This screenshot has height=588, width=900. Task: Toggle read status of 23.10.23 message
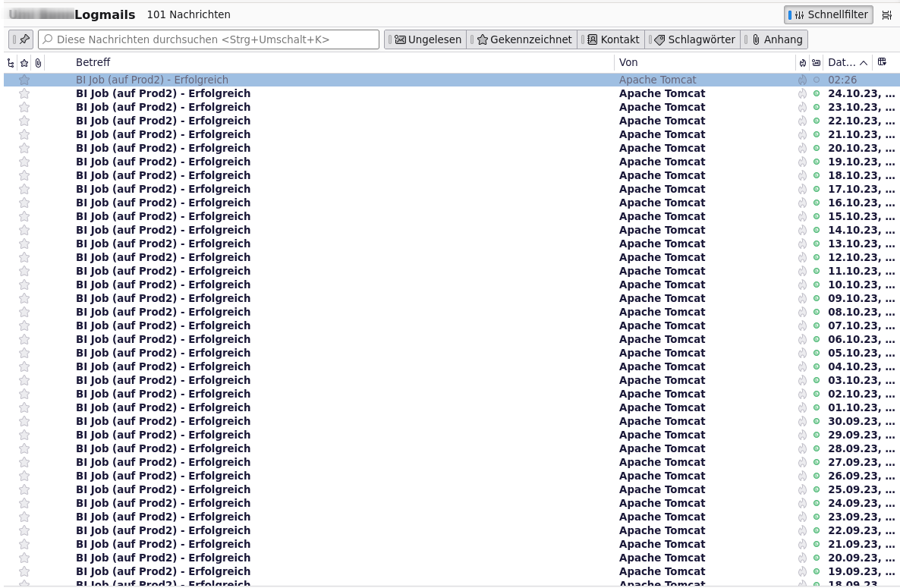click(817, 107)
